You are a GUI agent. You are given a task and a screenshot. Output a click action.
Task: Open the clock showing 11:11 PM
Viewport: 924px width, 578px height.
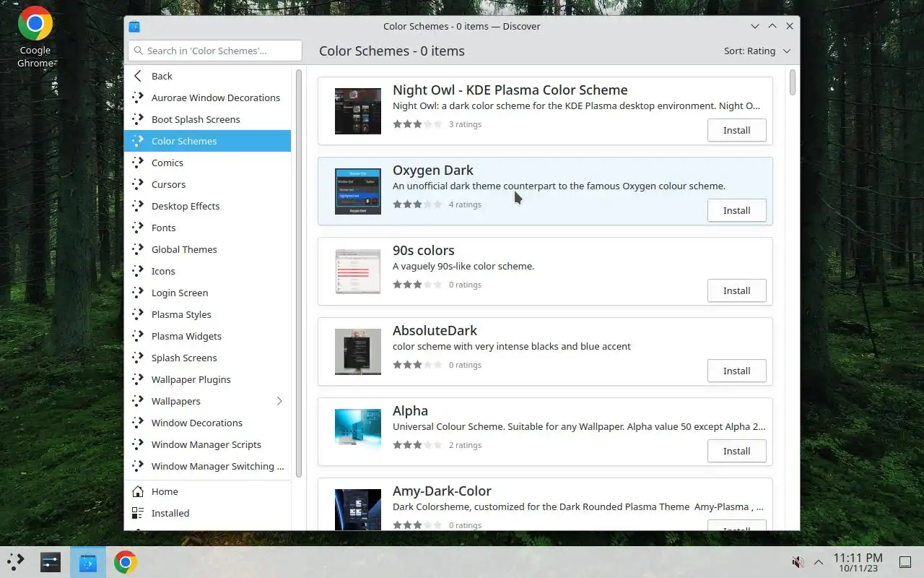[858, 562]
